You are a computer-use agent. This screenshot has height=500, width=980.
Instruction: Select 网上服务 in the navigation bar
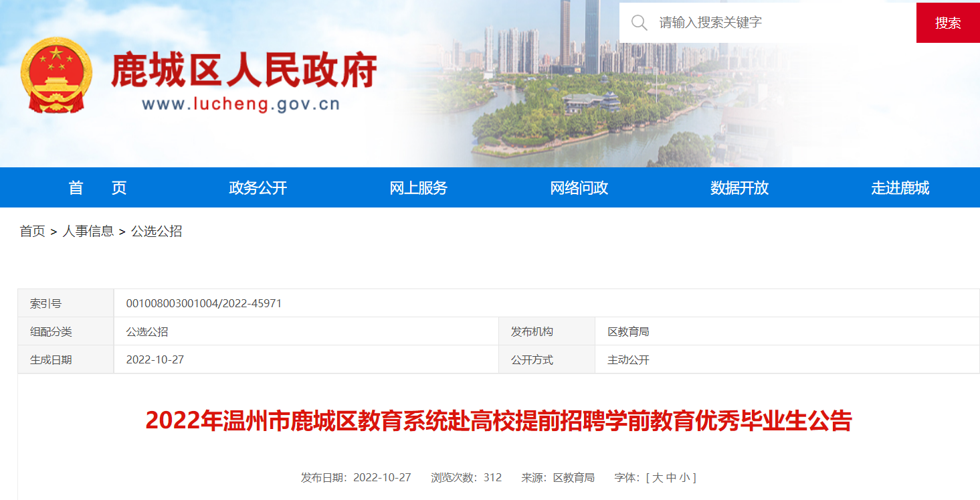click(x=419, y=188)
